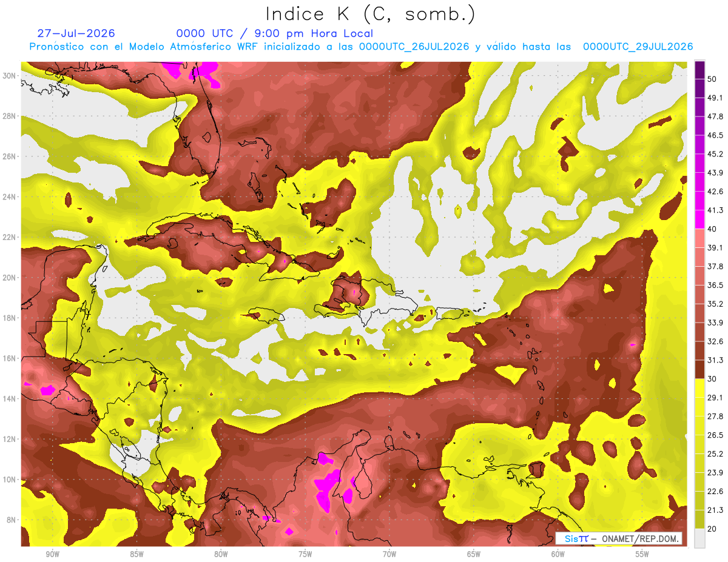
Task: Click the colorbar label "47.8"
Action: [x=715, y=116]
